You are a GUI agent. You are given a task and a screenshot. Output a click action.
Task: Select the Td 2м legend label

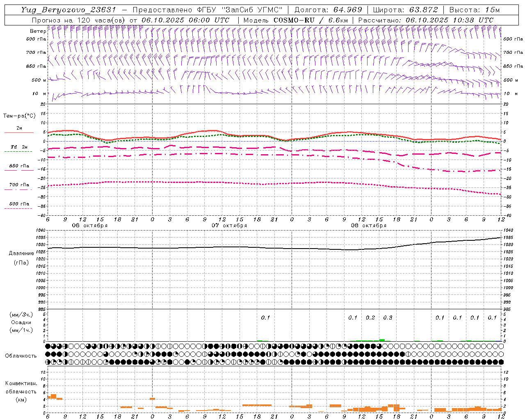(x=19, y=147)
